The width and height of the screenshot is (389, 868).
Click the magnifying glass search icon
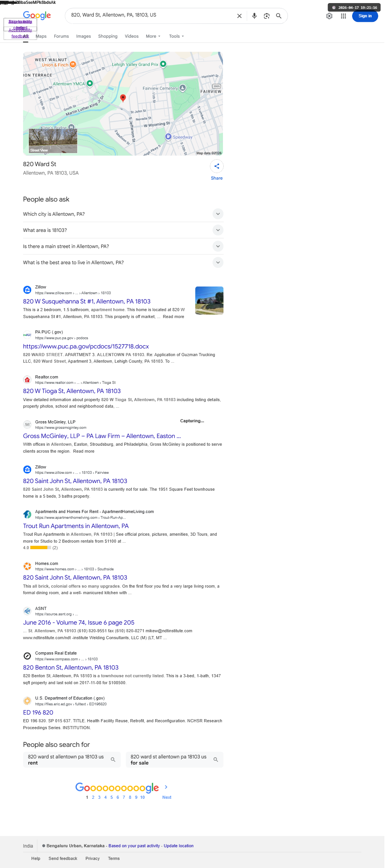(279, 16)
